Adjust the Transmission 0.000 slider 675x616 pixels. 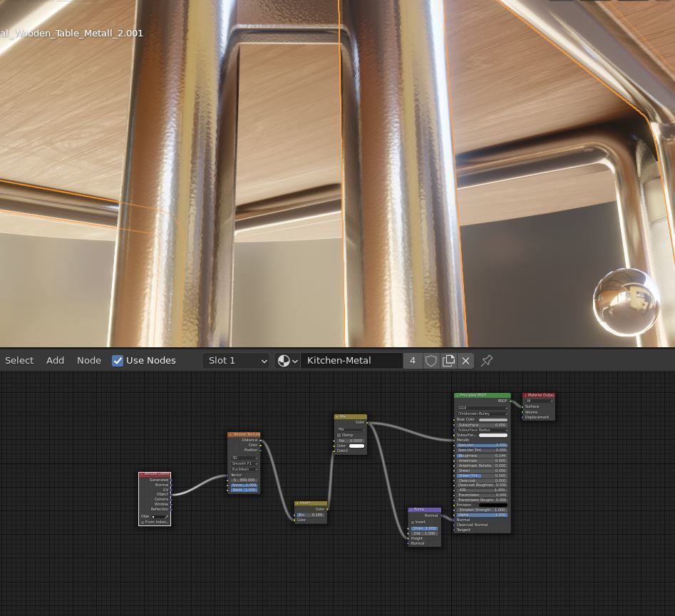click(x=482, y=495)
